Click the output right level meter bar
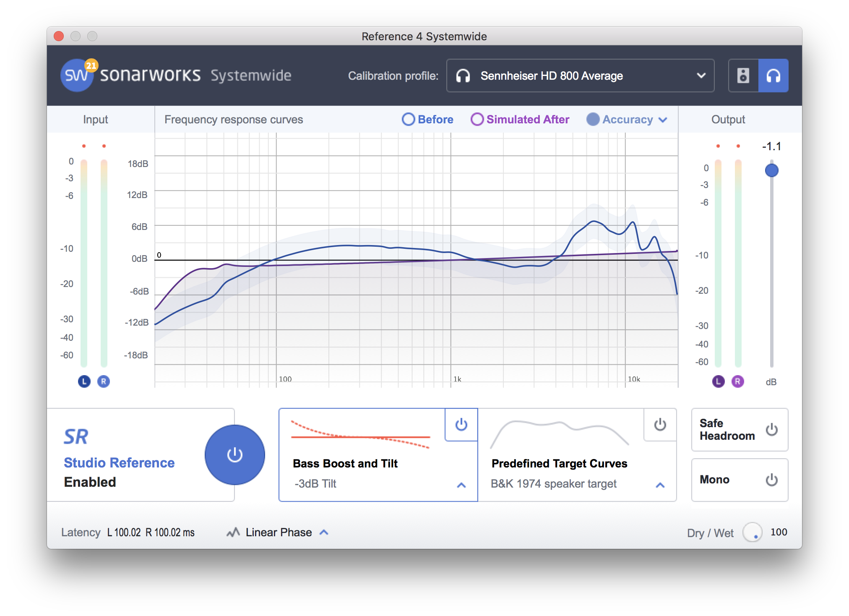 tap(738, 263)
